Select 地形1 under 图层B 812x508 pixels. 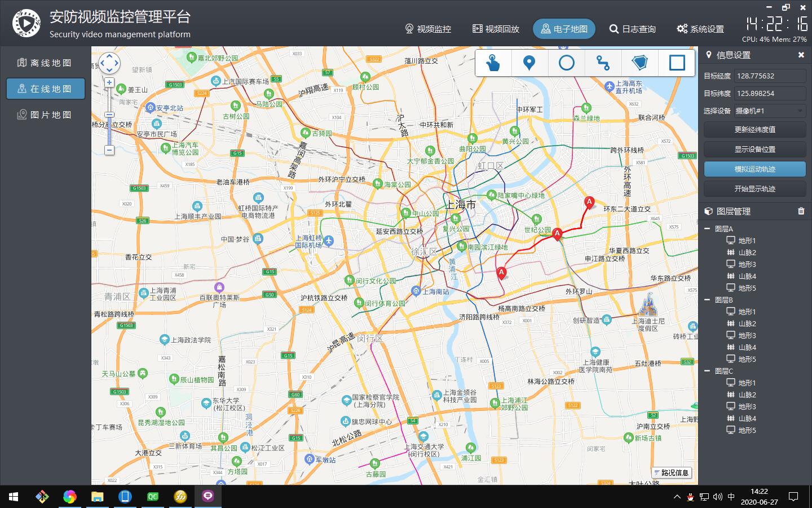[747, 312]
